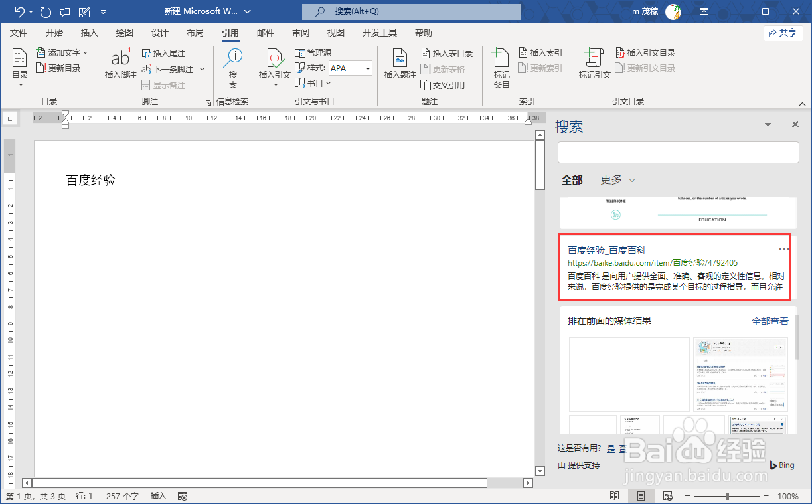Click Insert Index (插入索引)
This screenshot has width=812, height=504.
tap(540, 52)
